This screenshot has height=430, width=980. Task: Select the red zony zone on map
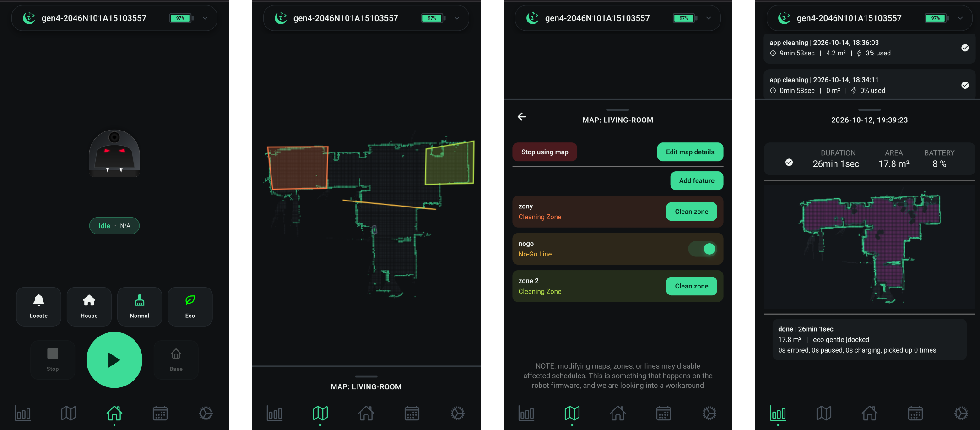click(298, 167)
